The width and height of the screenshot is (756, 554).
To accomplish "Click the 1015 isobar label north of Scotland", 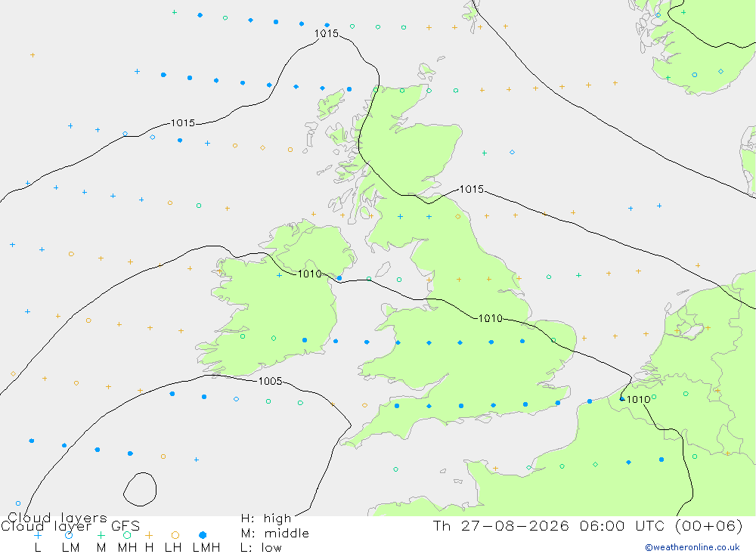I will point(327,34).
